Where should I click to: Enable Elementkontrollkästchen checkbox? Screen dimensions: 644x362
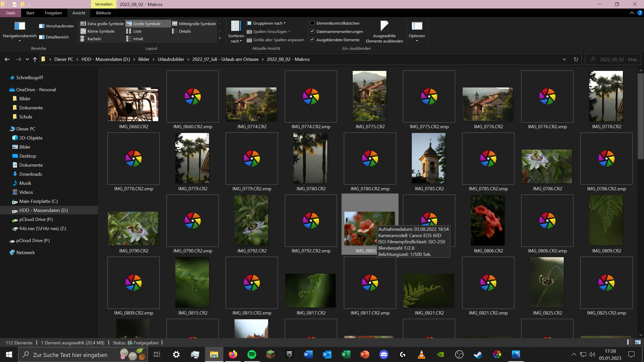(x=312, y=23)
